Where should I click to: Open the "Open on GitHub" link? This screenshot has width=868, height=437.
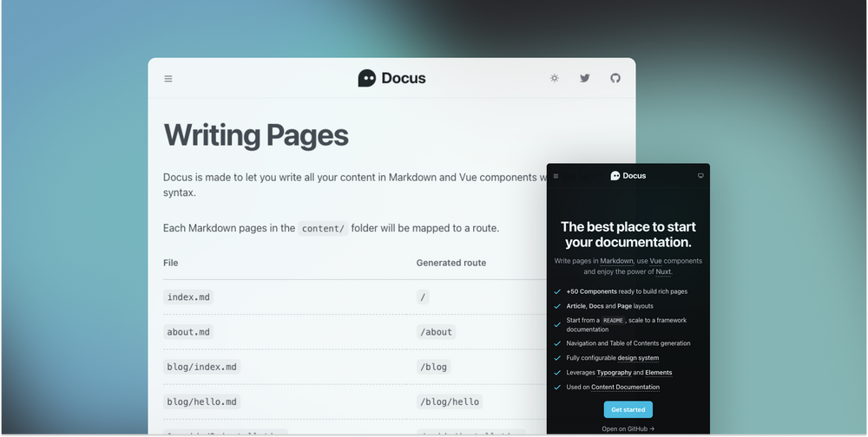point(628,428)
